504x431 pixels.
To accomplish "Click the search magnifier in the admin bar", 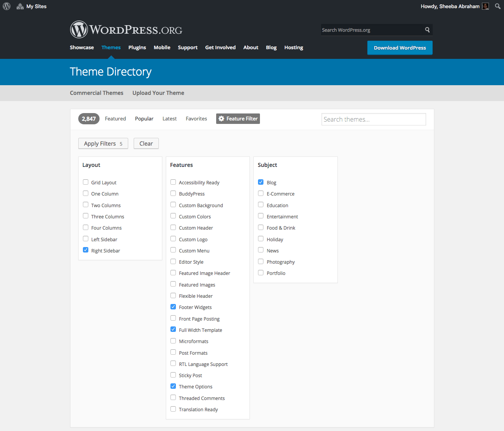I will tap(497, 6).
